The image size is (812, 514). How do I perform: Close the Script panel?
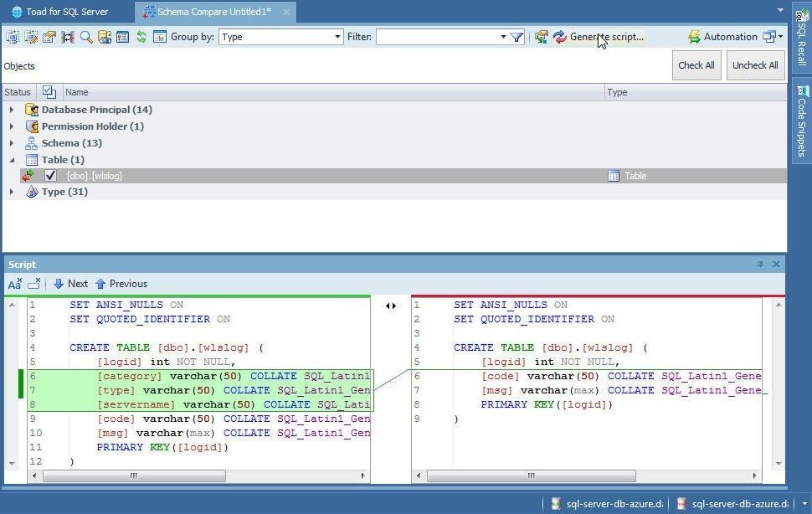click(x=776, y=265)
